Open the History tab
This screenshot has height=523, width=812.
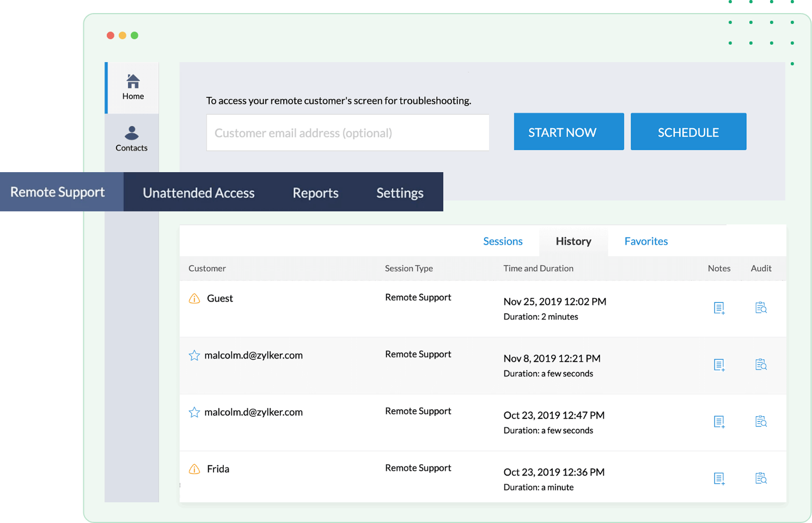(x=573, y=241)
